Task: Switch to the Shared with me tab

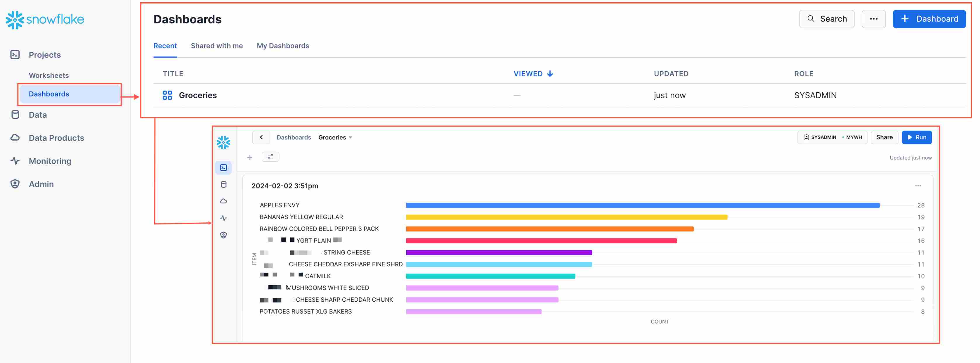Action: click(216, 46)
